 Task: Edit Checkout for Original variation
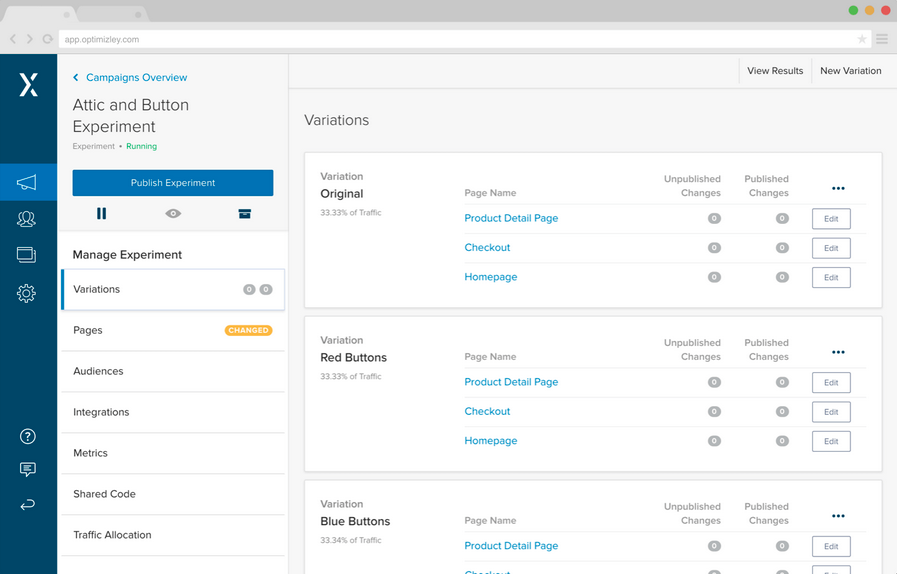point(831,248)
